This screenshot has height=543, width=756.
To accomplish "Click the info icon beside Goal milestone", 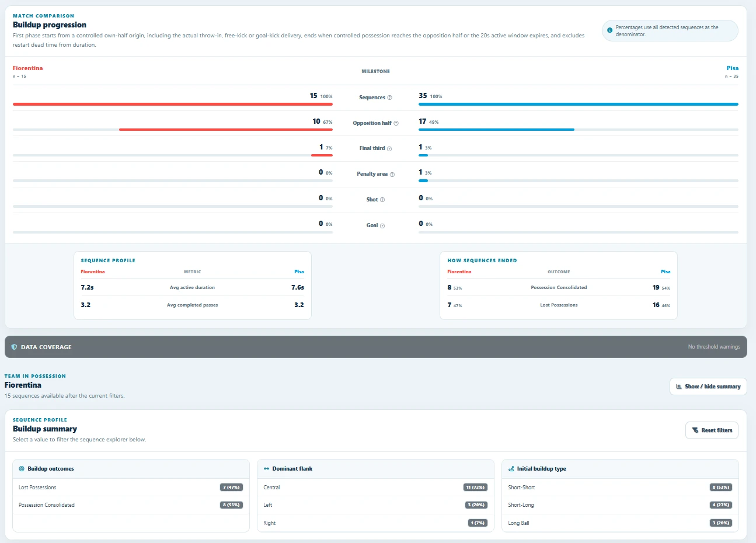I will [382, 226].
